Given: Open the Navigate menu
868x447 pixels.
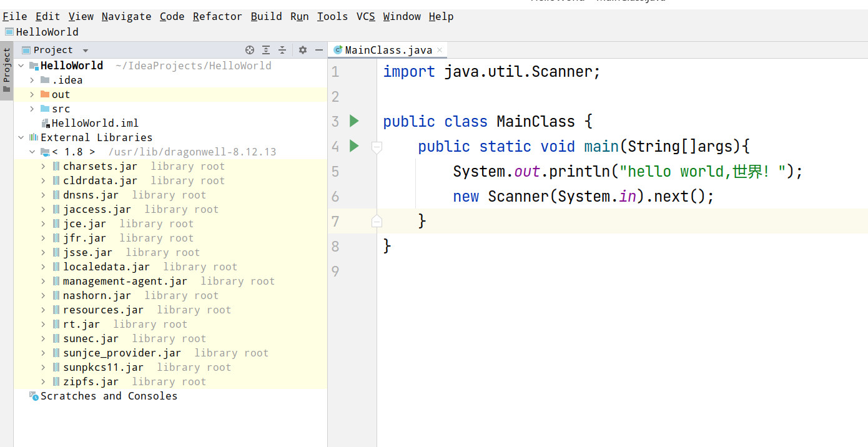Looking at the screenshot, I should pos(127,16).
